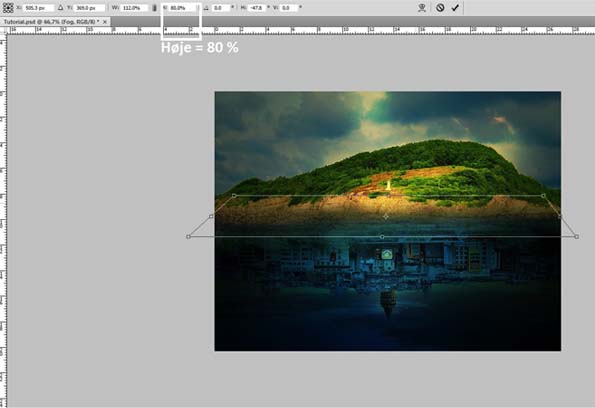Click the bottom-middle transform handle
The width and height of the screenshot is (595, 408).
click(x=382, y=236)
